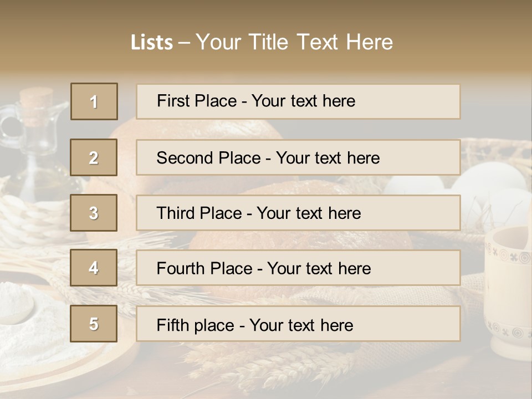
Task: Click the 'Second Place' text bar
Action: 298,157
